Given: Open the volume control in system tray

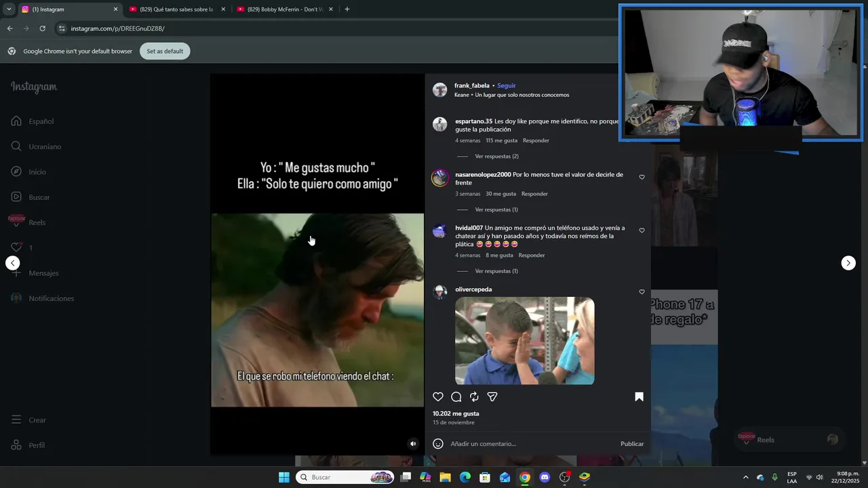Looking at the screenshot, I should tap(820, 477).
